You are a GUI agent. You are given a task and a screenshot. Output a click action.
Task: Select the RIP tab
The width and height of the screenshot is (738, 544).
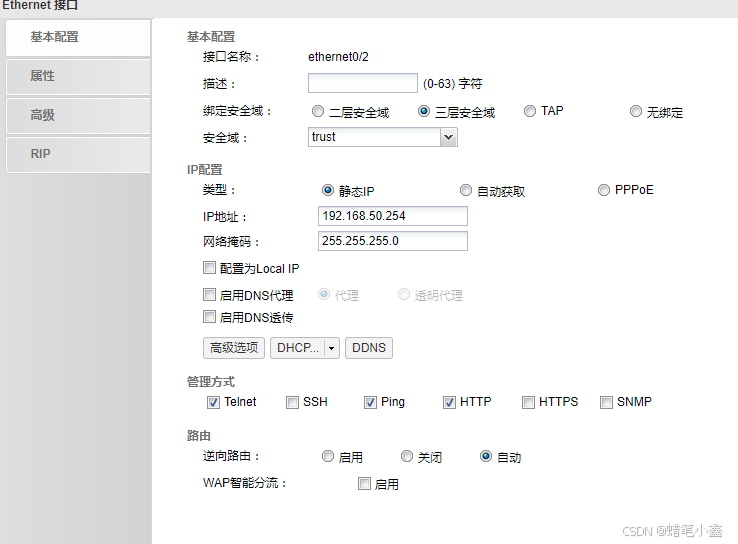pyautogui.click(x=76, y=154)
